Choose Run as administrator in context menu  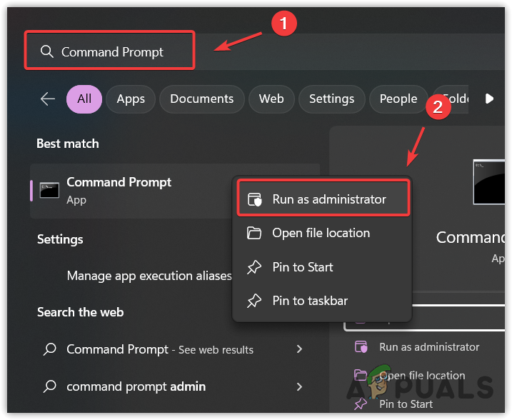(x=323, y=198)
